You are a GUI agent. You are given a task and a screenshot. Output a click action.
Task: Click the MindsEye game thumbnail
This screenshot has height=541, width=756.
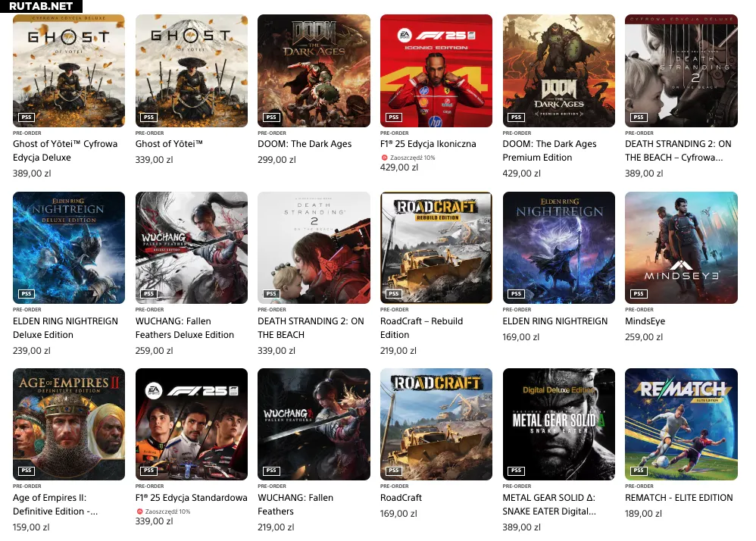coord(681,248)
